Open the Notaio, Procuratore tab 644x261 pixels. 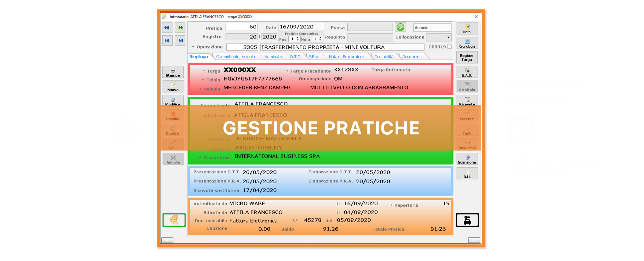346,57
